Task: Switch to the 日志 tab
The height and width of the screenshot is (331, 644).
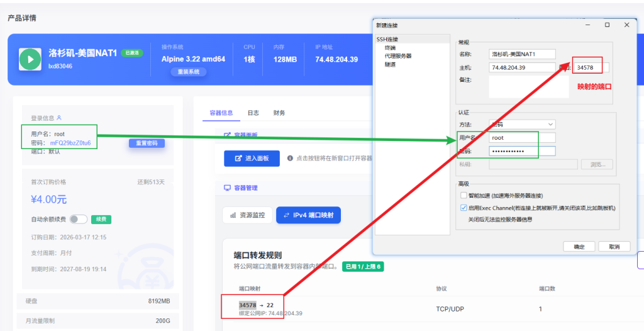Action: tap(253, 113)
